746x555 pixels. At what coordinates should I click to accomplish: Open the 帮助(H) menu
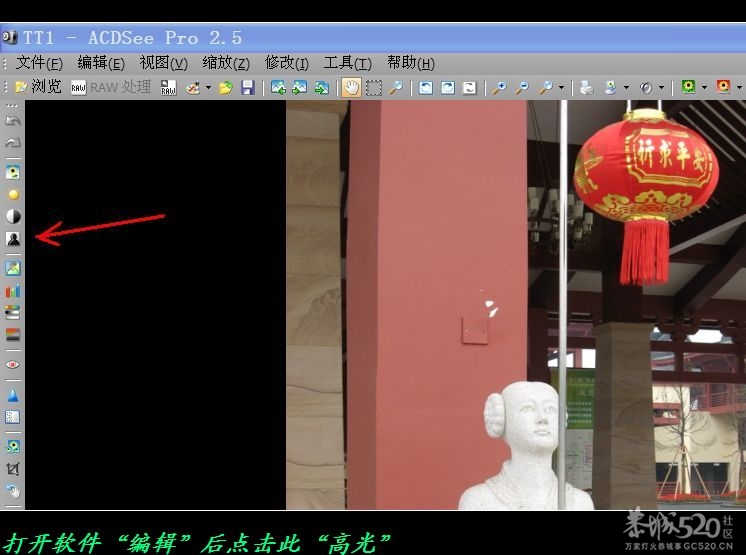tap(411, 63)
